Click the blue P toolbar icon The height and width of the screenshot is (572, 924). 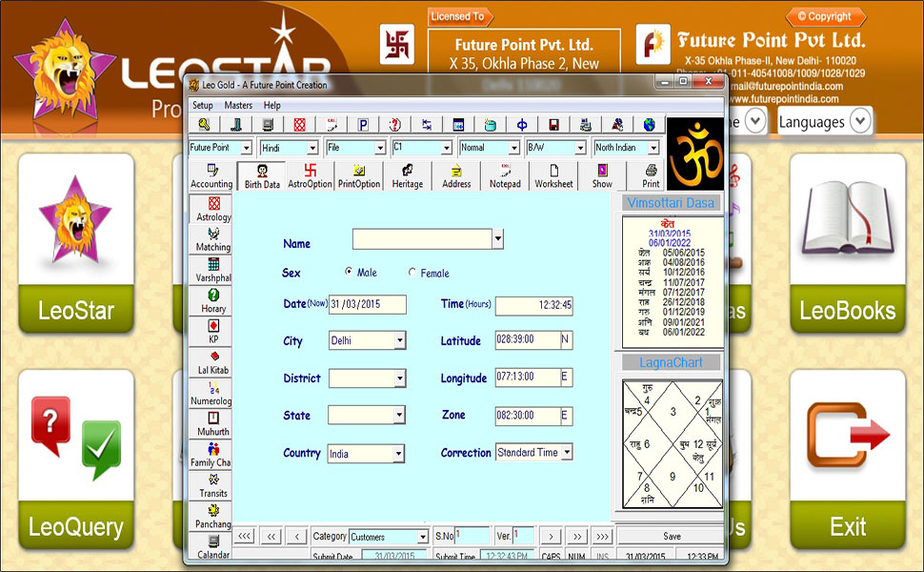[x=363, y=125]
